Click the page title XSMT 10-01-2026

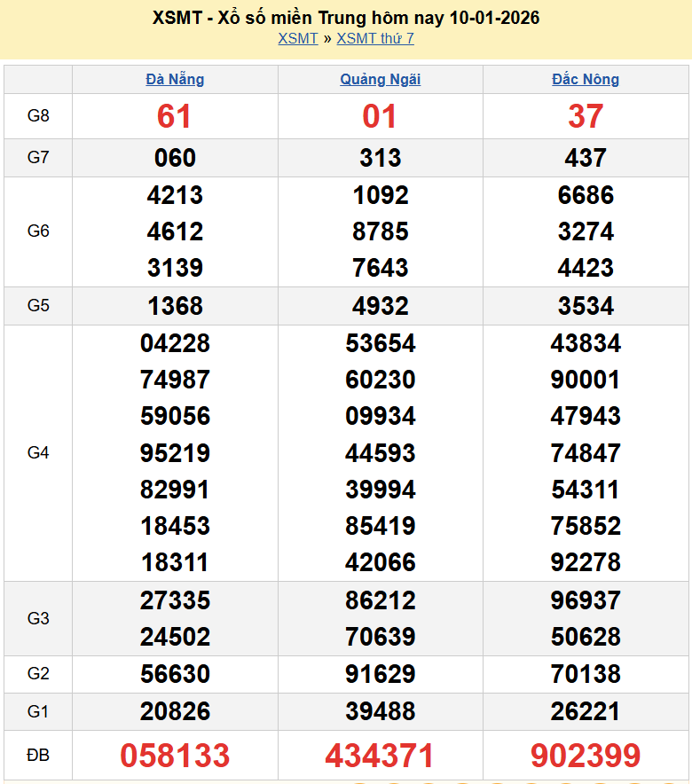[346, 18]
